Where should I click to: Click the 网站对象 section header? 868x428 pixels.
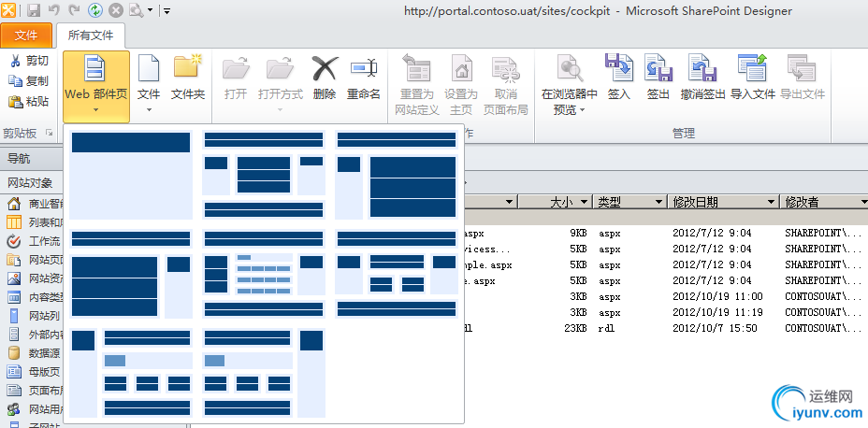pos(32,182)
